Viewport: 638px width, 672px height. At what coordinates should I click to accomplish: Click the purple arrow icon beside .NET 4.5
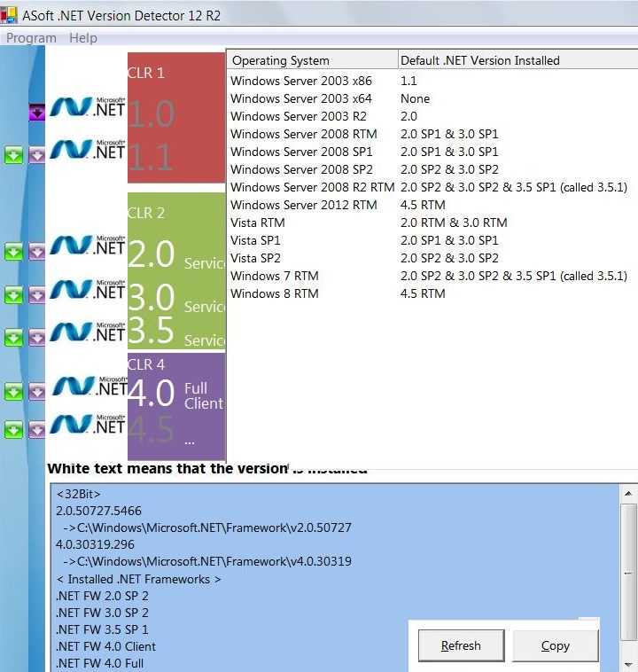(x=37, y=429)
